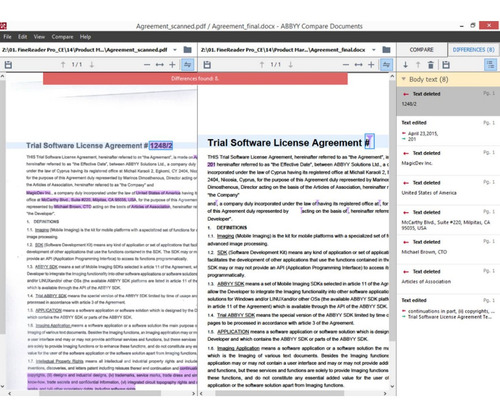Click the right pane horizontal scrollbar
The height and width of the screenshot is (418, 500).
(x=279, y=394)
